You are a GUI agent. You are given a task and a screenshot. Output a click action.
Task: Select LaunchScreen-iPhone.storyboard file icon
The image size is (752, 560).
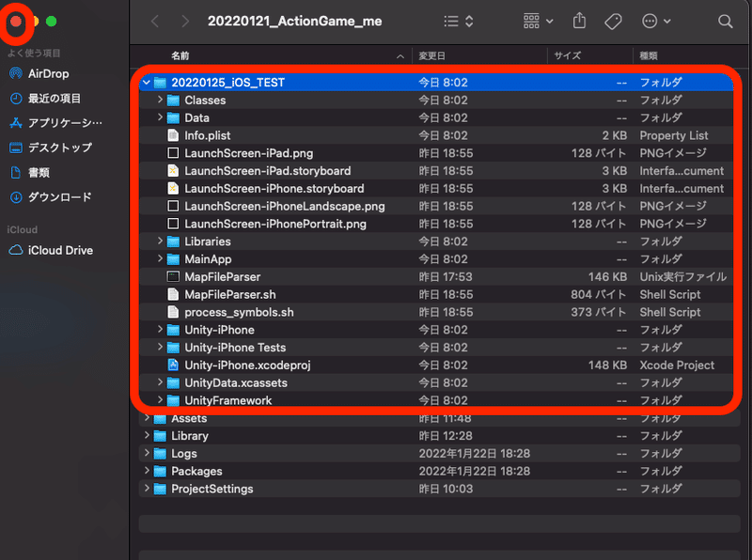(x=173, y=189)
